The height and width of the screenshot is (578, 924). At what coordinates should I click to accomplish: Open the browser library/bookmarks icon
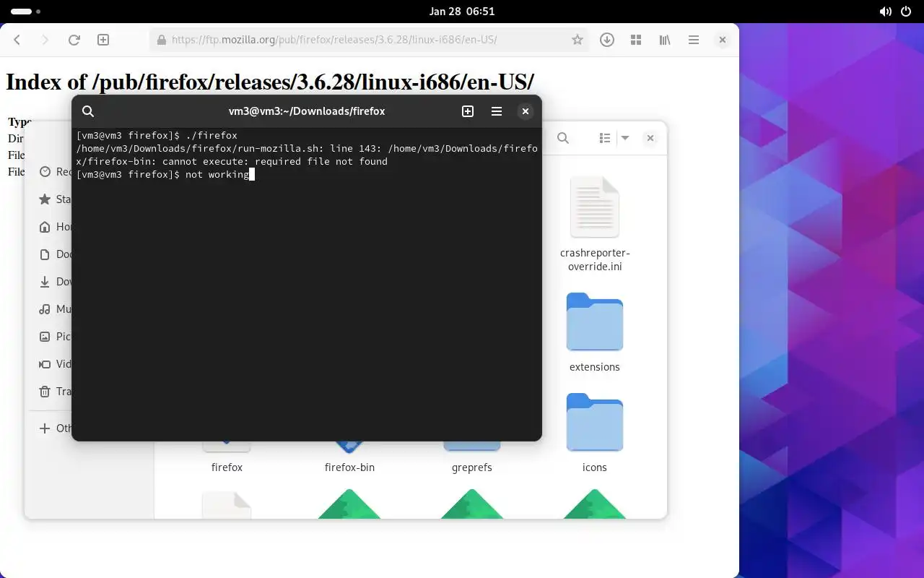[x=665, y=40]
